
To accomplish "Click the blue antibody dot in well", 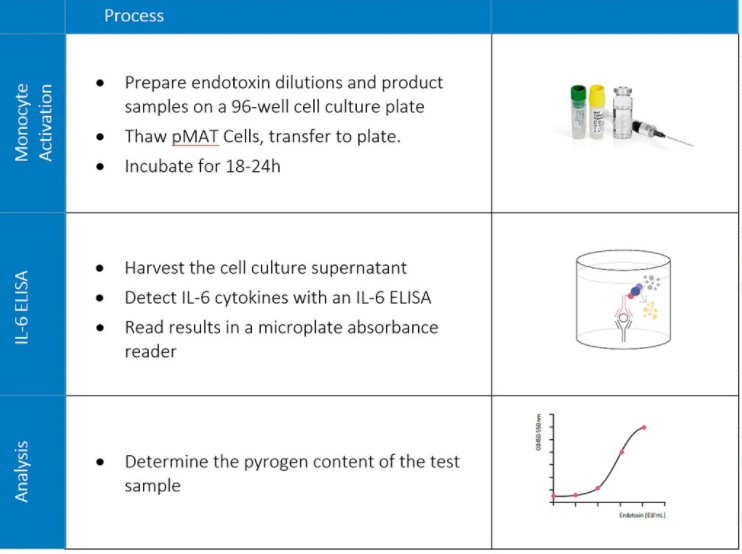I will [636, 290].
